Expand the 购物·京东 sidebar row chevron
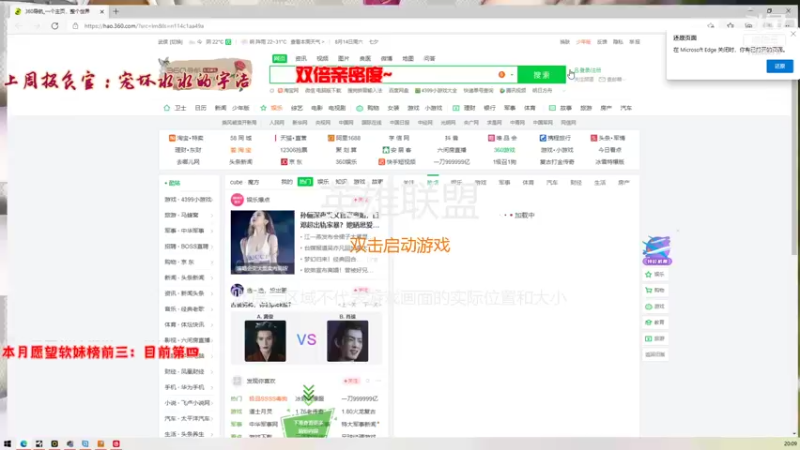The width and height of the screenshot is (800, 450). 212,262
